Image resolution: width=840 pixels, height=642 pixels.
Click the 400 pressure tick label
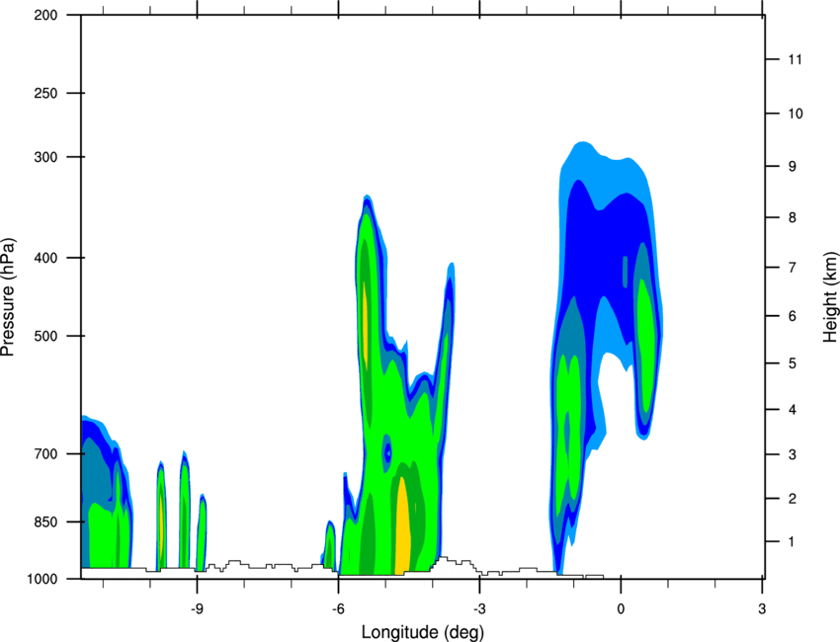point(45,258)
